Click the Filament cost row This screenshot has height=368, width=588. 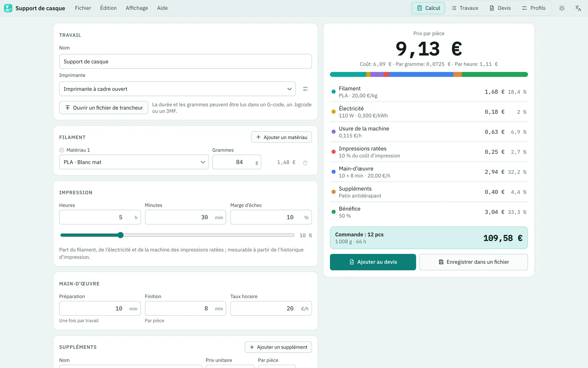tap(429, 92)
